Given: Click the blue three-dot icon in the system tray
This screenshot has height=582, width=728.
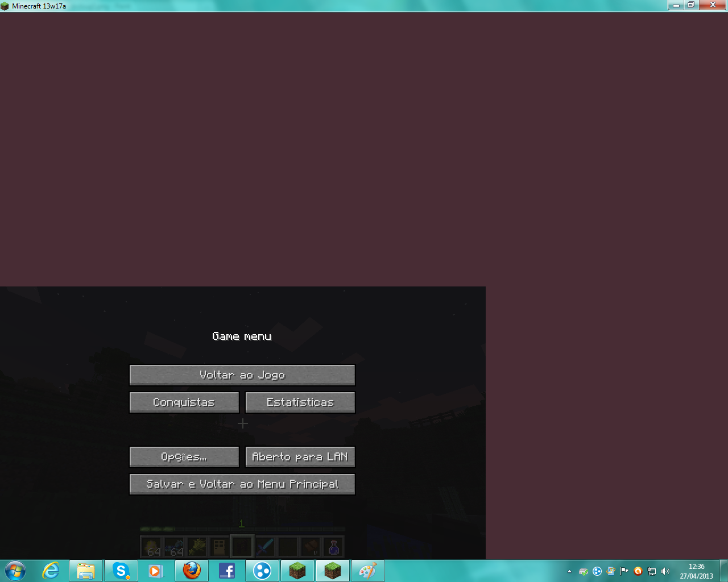Looking at the screenshot, I should click(x=597, y=571).
